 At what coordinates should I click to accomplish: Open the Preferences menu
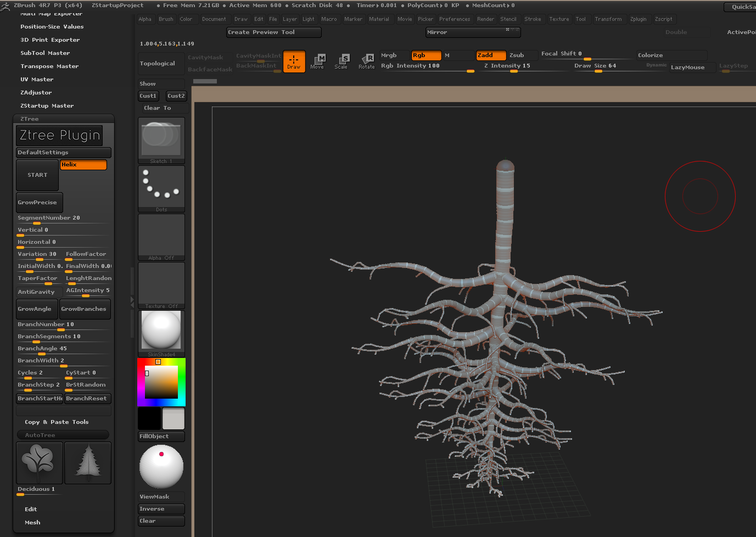(455, 19)
